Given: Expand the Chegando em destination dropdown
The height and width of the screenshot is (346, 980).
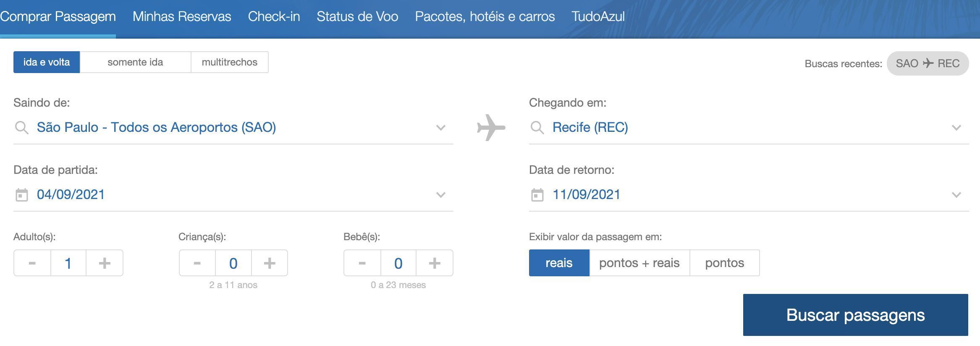Looking at the screenshot, I should pyautogui.click(x=956, y=128).
